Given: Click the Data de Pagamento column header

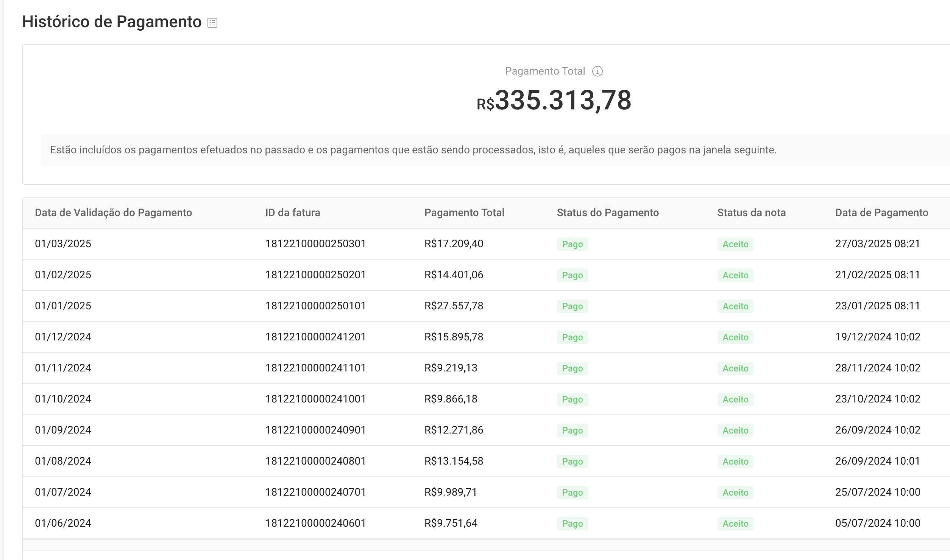Looking at the screenshot, I should 881,213.
